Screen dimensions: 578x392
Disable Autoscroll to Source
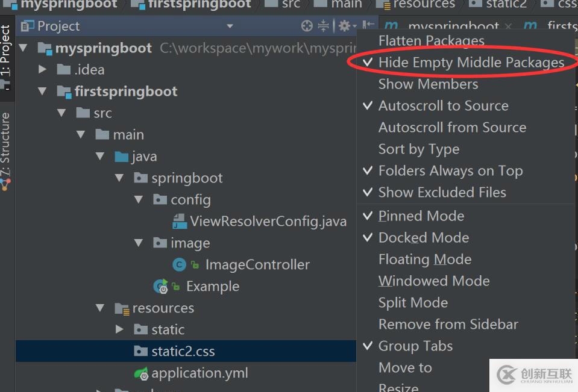(443, 106)
